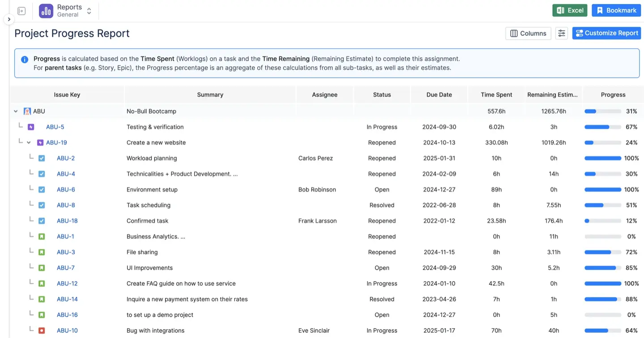This screenshot has height=338, width=644.
Task: Click the subtask checkbox icon beside ABU-18
Action: coord(42,220)
